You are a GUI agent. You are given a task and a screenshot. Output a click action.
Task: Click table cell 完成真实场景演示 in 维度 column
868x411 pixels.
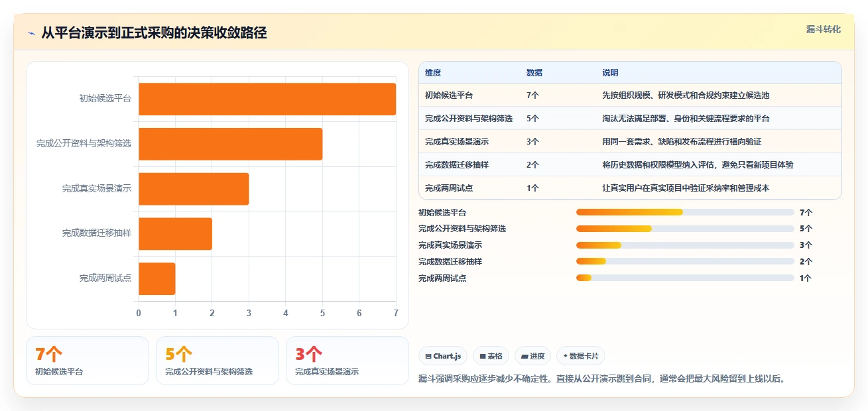(457, 142)
